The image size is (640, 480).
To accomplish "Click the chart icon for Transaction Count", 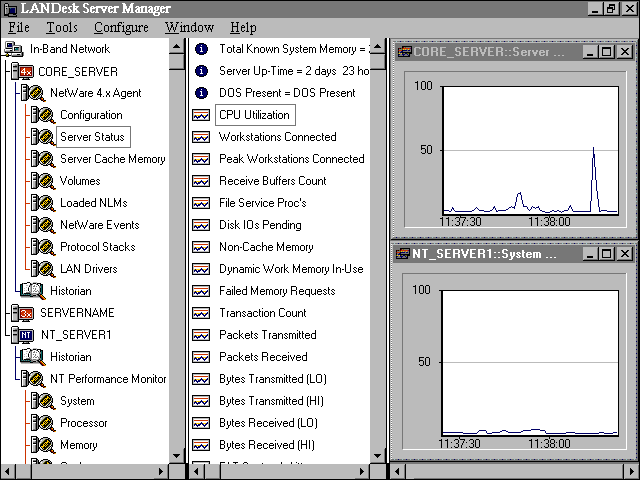I will (x=201, y=313).
